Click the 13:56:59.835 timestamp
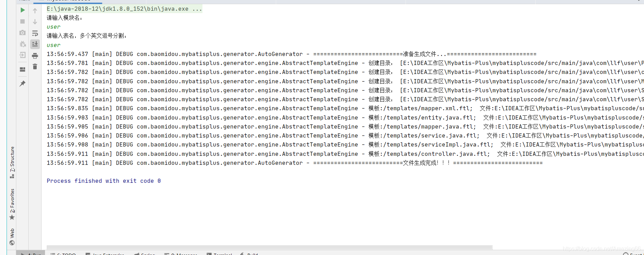 click(67, 108)
